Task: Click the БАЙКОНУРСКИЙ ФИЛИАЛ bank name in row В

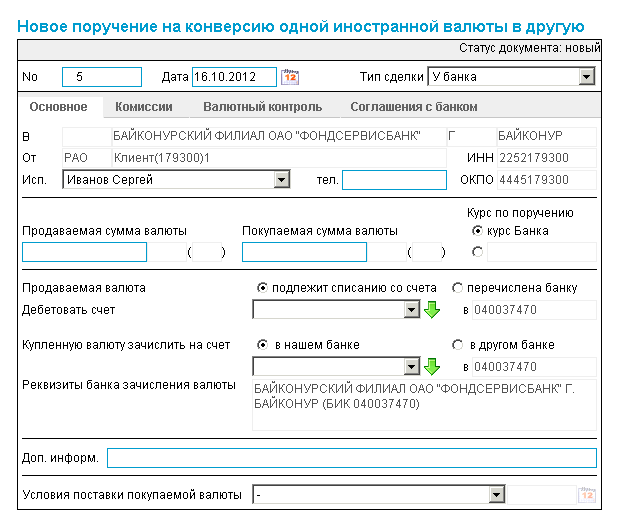Action: point(279,136)
